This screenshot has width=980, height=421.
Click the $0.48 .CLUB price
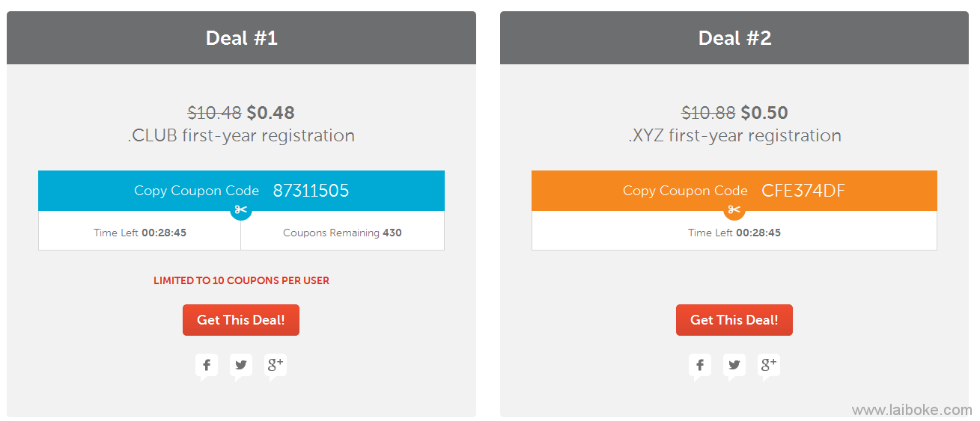(x=270, y=113)
